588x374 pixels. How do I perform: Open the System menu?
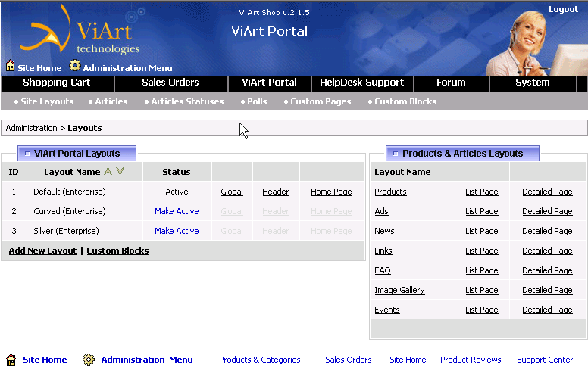[533, 83]
